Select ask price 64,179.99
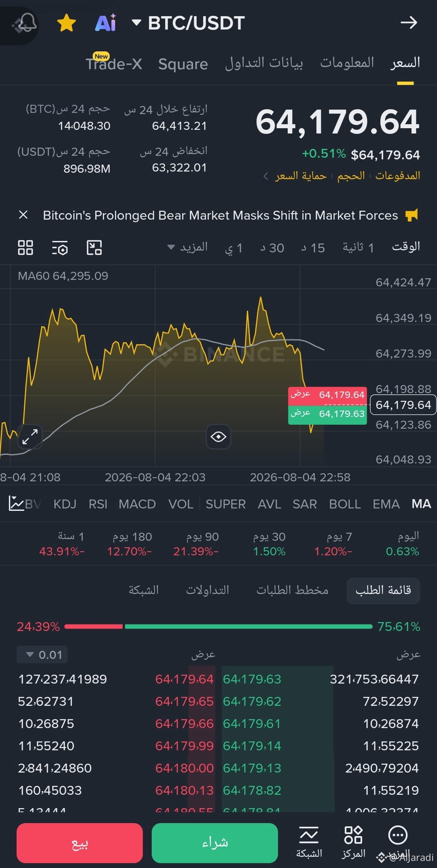 point(184,746)
